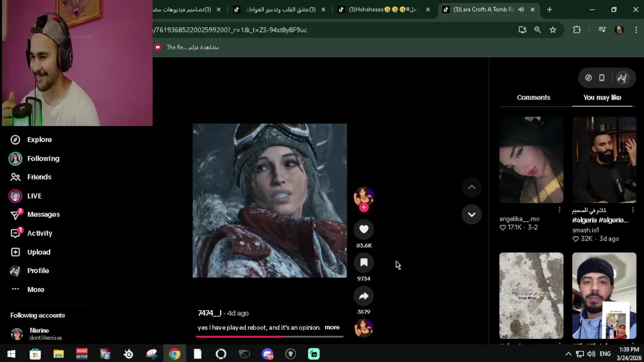Open the Activity notifications
This screenshot has height=362, width=644.
coord(31,233)
